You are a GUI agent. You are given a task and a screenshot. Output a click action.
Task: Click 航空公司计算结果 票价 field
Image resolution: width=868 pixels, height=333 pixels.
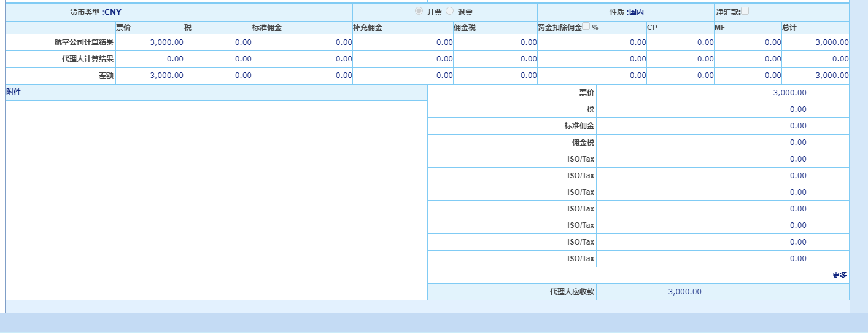coord(150,42)
